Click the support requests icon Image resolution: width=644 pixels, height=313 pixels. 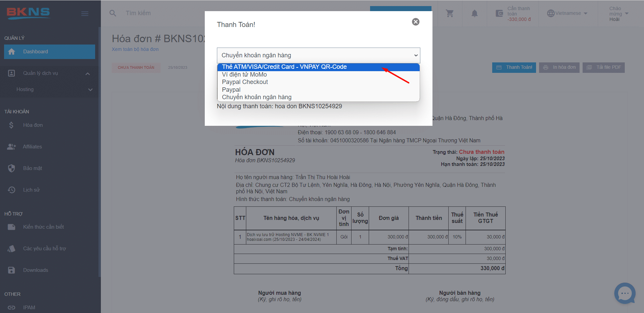coord(11,249)
